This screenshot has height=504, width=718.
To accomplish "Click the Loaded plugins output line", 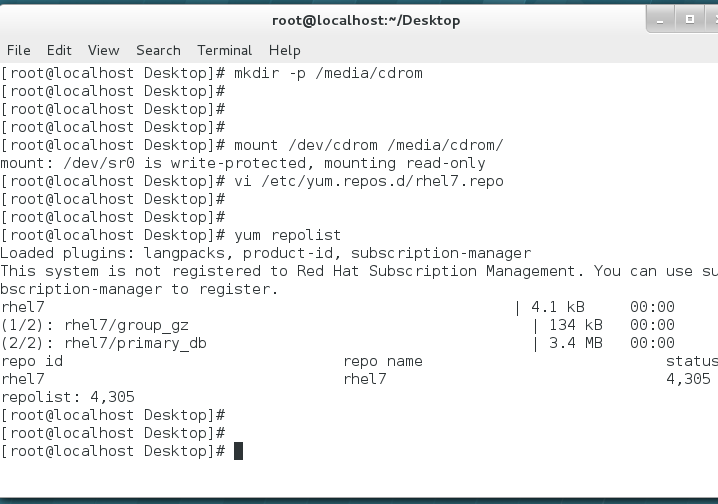I will [265, 253].
